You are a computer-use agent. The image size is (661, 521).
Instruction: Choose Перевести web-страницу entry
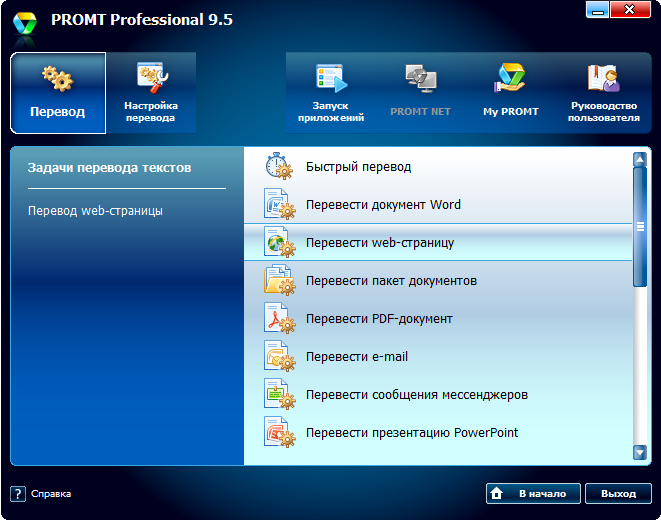[438, 242]
